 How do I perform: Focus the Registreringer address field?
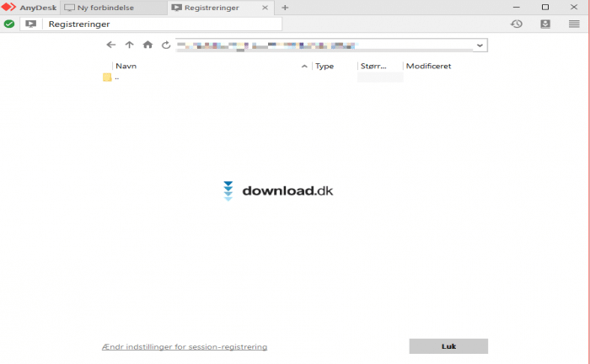[x=162, y=24]
